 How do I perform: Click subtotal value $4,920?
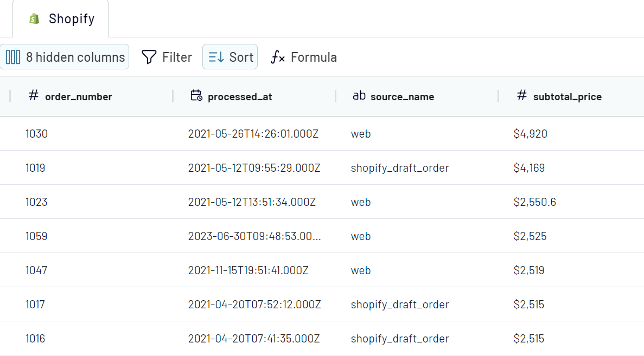click(x=530, y=134)
